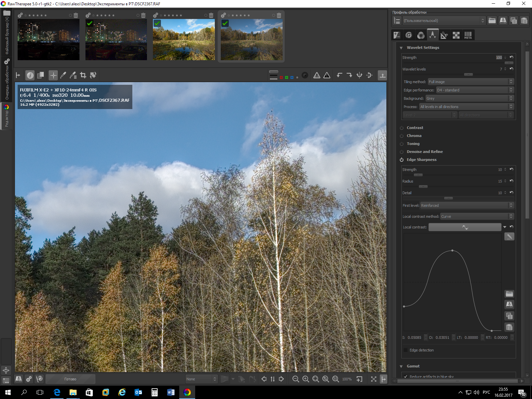Viewport: 532px width, 399px height.
Task: Reset the Local contrast curve
Action: 511,227
